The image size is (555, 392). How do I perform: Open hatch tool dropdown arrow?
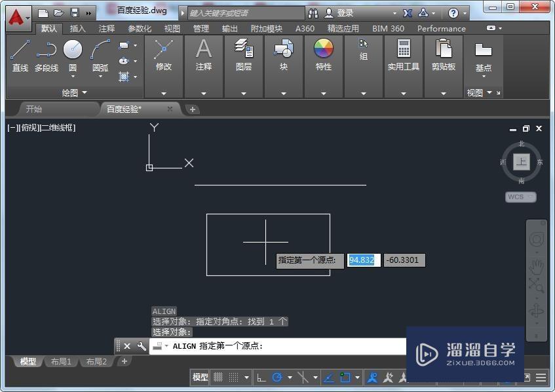coord(135,77)
